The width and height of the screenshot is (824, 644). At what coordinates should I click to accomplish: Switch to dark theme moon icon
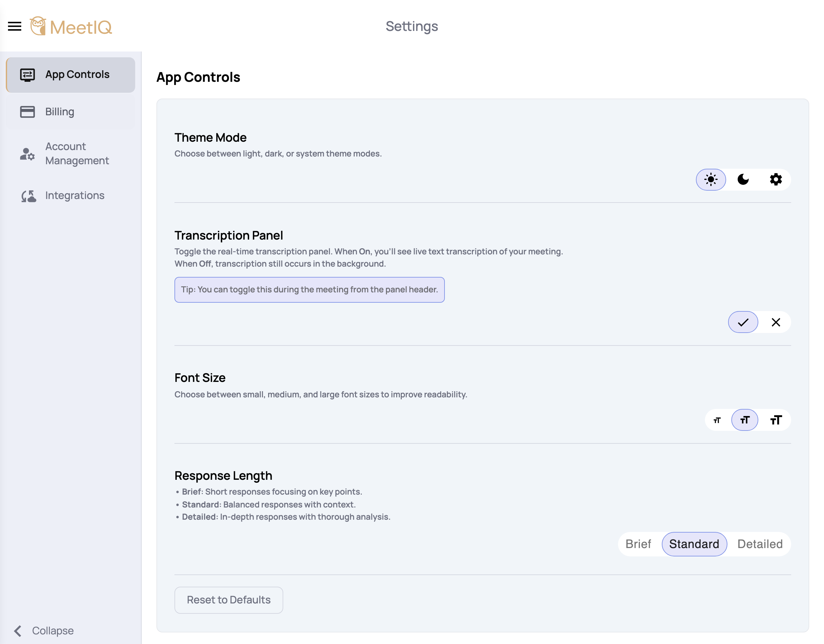(x=743, y=179)
